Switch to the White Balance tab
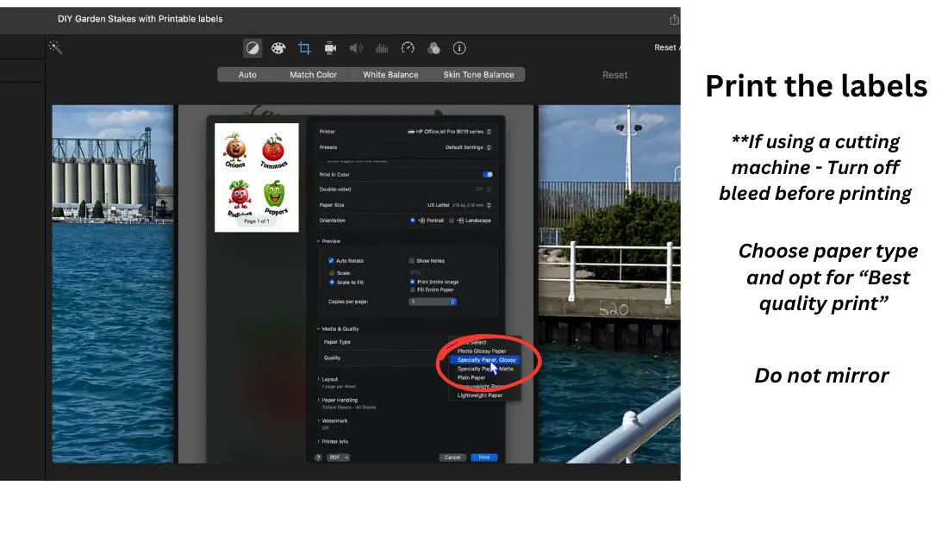This screenshot has height=560, width=948. [x=390, y=75]
